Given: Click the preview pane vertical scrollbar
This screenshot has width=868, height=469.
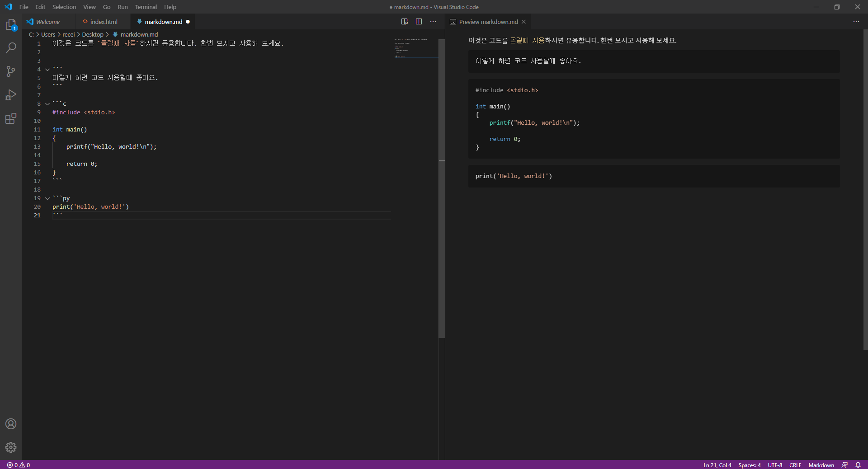Looking at the screenshot, I should coord(865,190).
